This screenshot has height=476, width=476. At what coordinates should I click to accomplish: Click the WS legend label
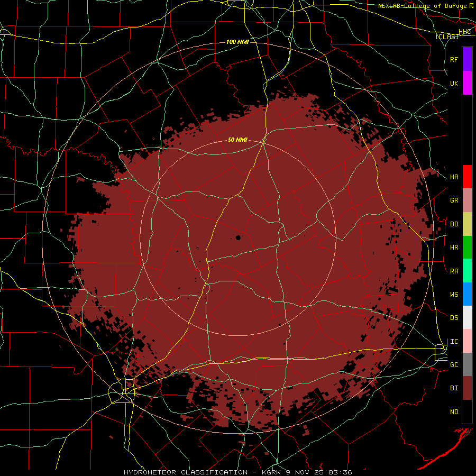tap(454, 294)
